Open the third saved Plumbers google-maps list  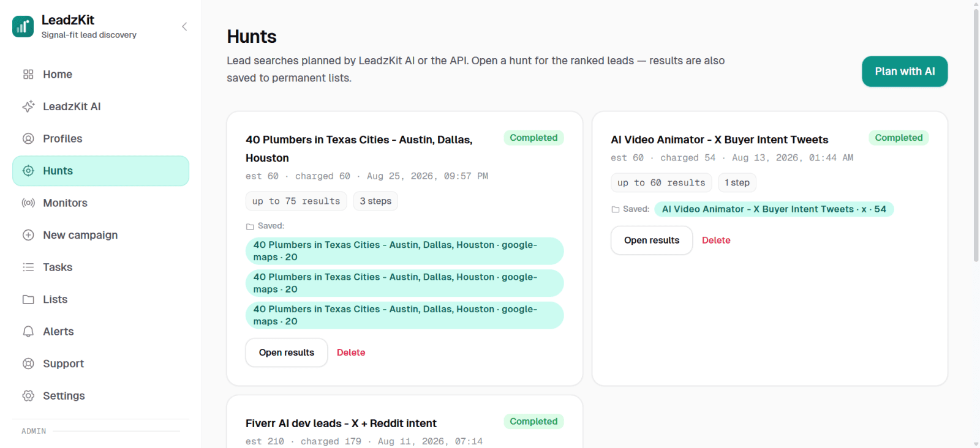404,315
